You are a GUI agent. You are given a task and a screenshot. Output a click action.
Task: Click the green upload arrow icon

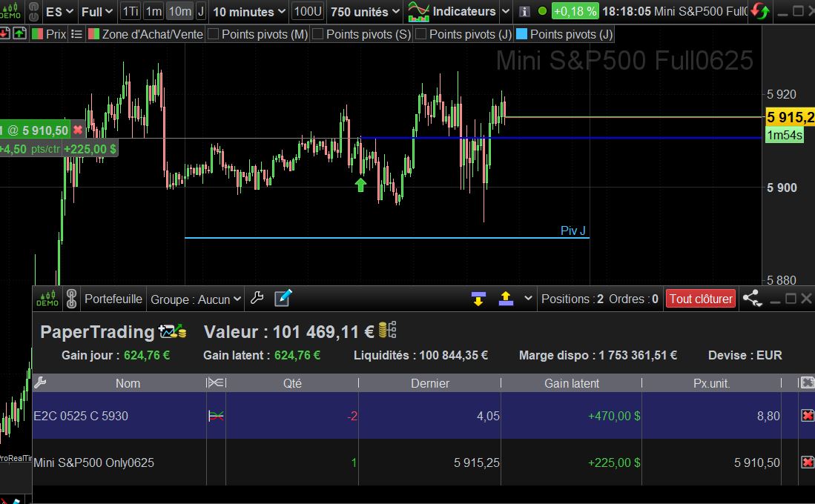click(x=19, y=34)
